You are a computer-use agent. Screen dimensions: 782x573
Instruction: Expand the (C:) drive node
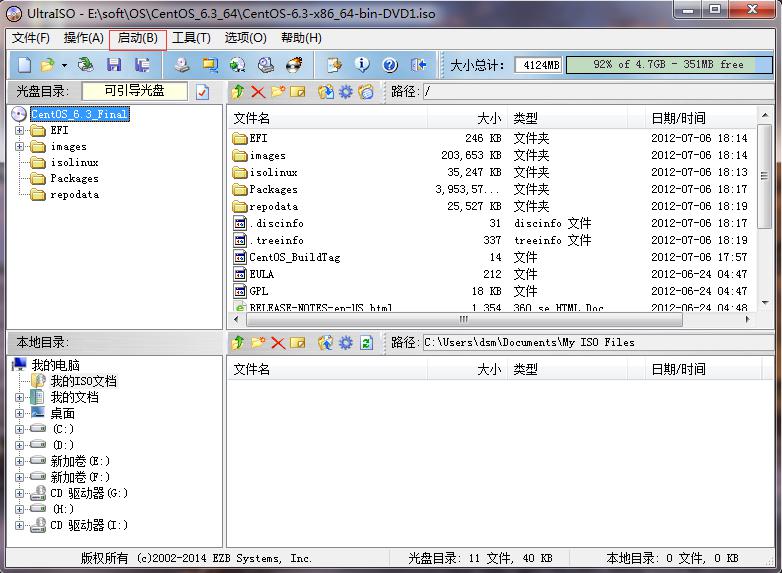[19, 429]
